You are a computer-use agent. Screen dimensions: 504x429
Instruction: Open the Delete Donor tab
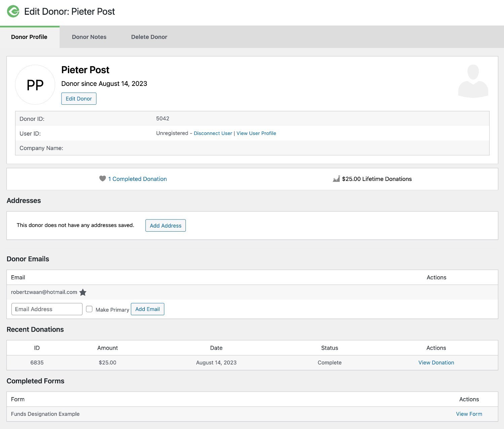(x=149, y=37)
